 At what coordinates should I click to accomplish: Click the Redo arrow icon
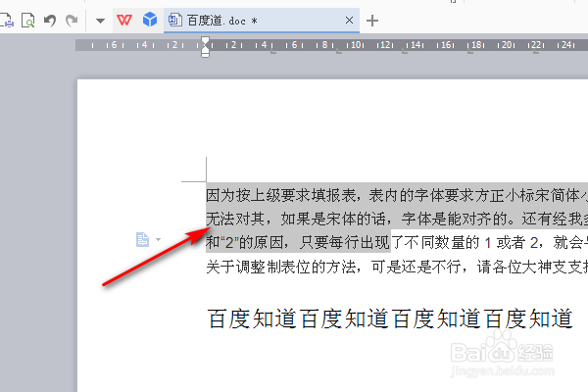point(72,21)
